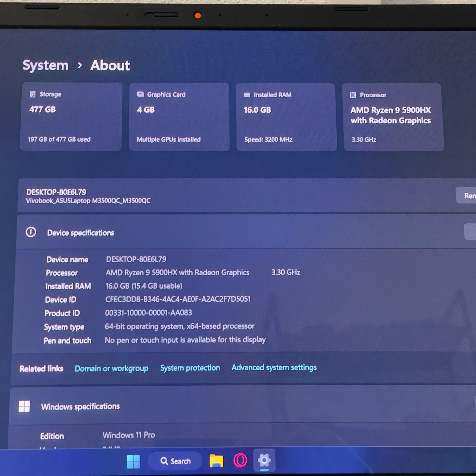Click the Copy button beside Device specifications
Image resolution: width=476 pixels, height=476 pixels.
470,232
